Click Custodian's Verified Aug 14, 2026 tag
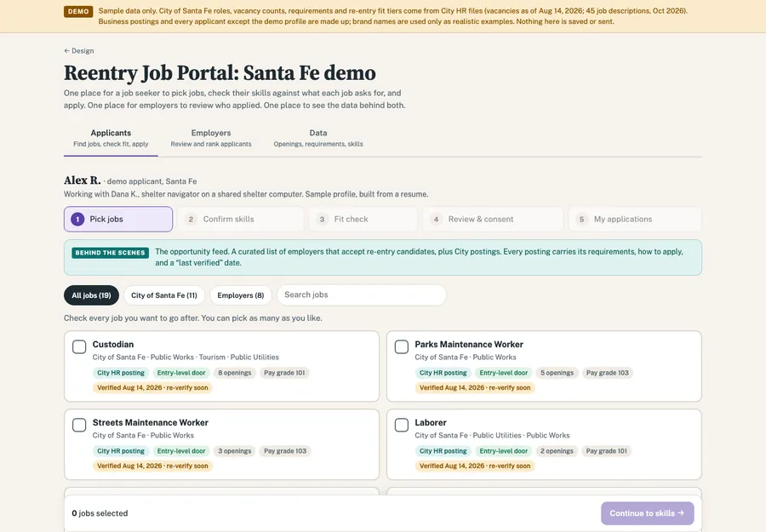766x532 pixels. (x=152, y=388)
